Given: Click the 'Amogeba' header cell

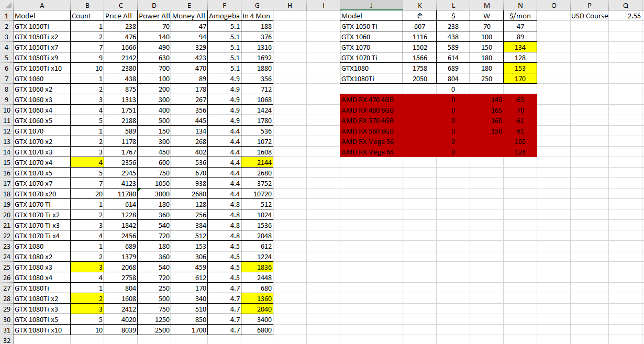Looking at the screenshot, I should point(224,16).
